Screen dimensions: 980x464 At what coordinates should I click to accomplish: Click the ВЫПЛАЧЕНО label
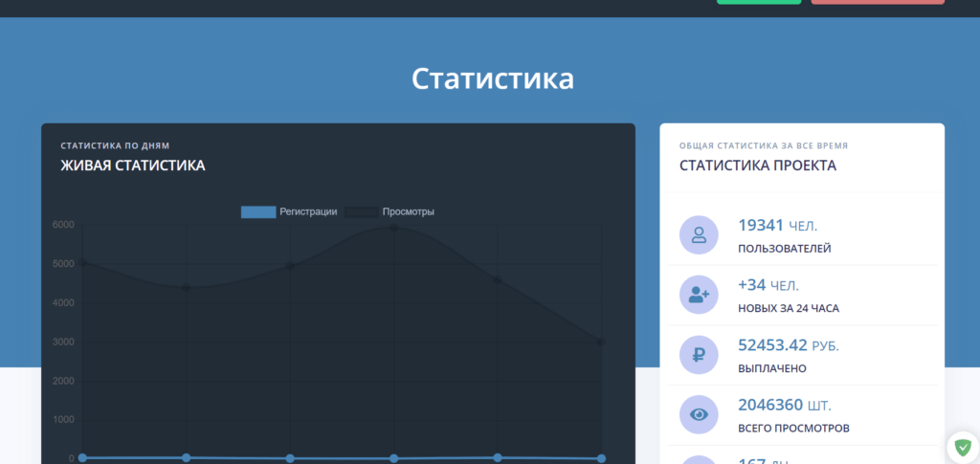pos(772,368)
